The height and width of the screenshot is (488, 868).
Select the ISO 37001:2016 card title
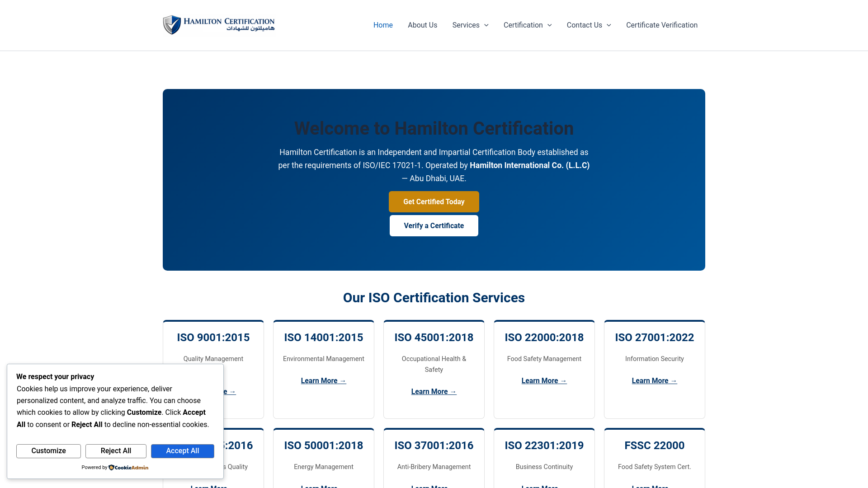pos(434,446)
